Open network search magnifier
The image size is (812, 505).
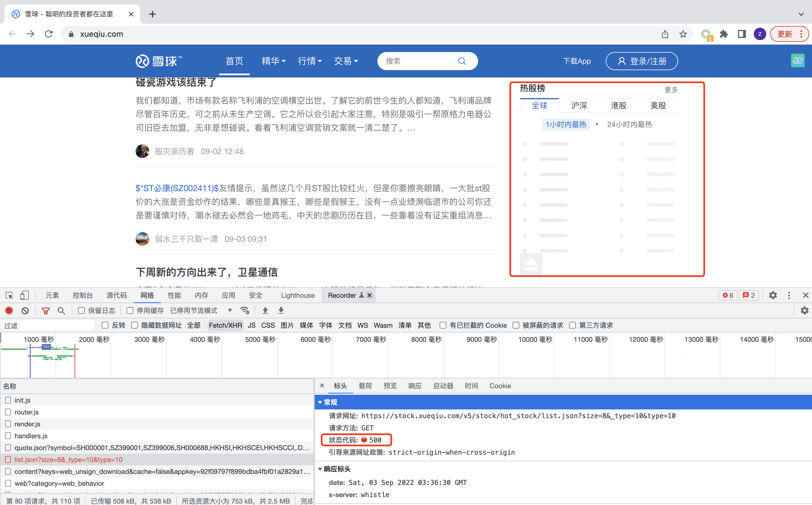61,311
